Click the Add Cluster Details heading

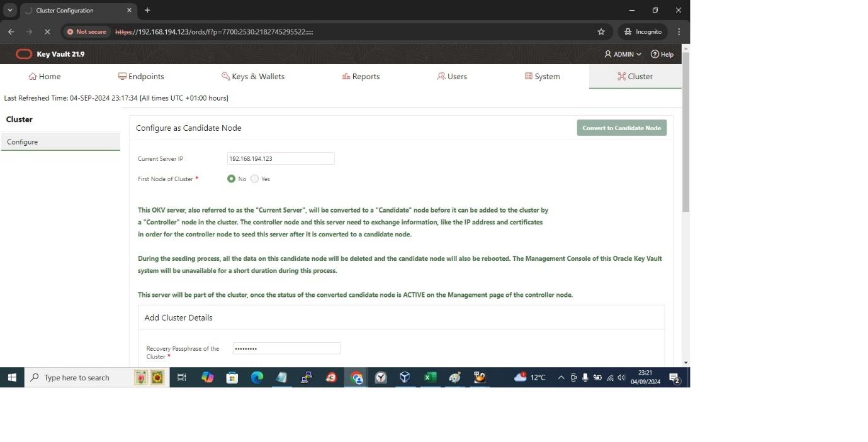[x=179, y=318]
